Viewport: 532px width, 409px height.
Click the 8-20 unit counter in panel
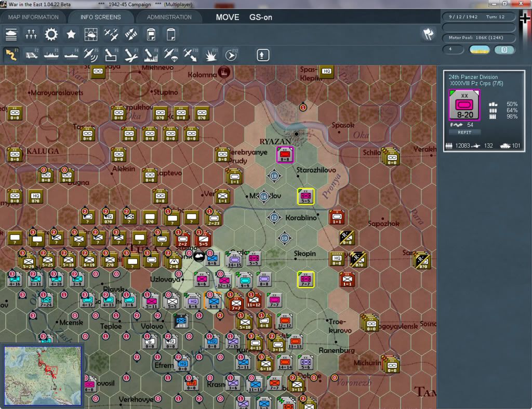(x=464, y=105)
